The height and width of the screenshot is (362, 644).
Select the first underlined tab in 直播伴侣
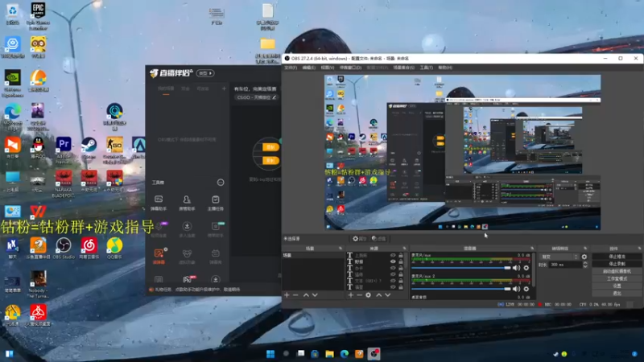(x=166, y=88)
